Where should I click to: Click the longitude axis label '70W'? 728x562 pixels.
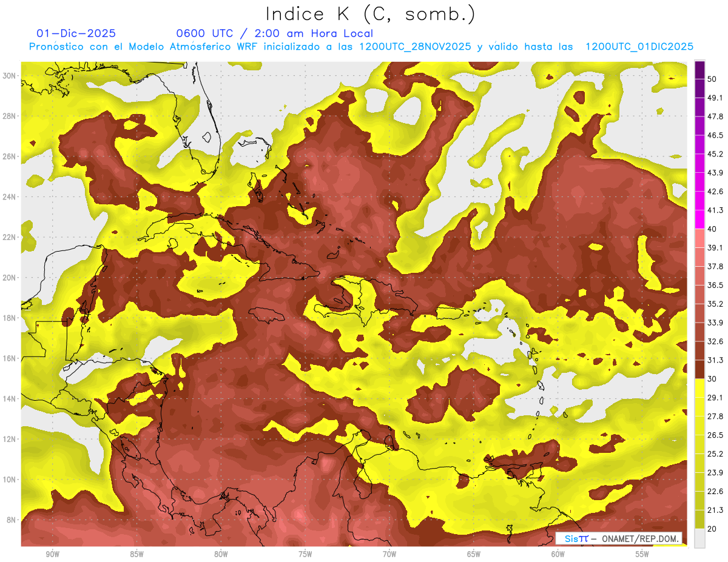(389, 554)
